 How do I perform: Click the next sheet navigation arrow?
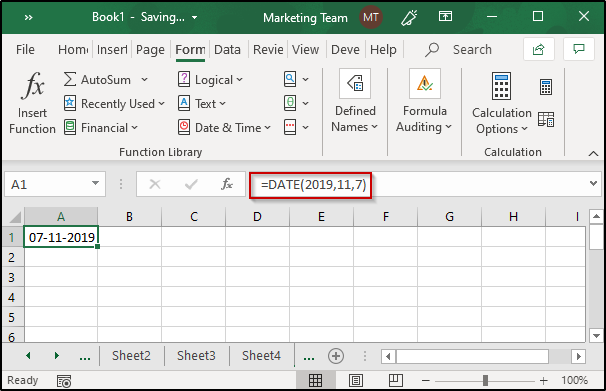[x=57, y=355]
